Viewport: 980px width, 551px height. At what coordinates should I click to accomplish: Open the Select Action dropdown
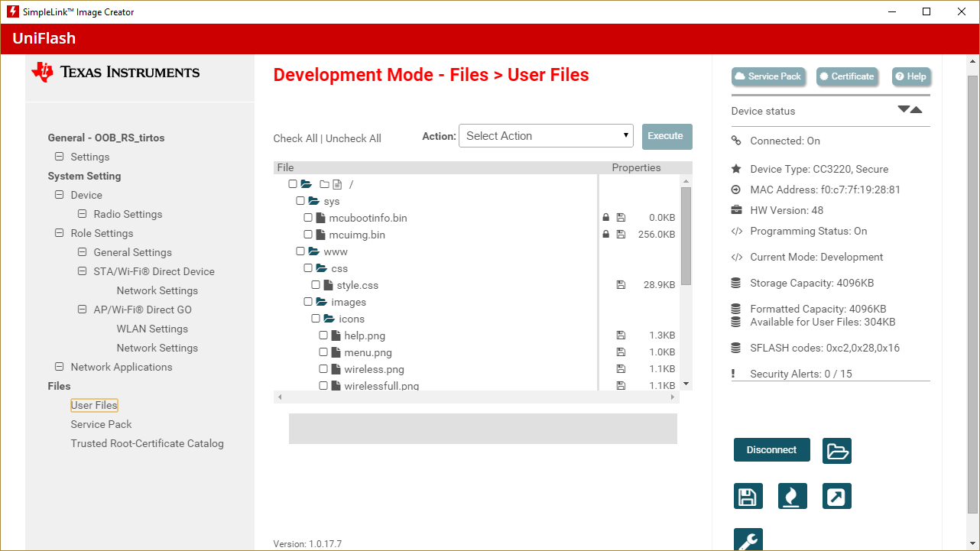pos(546,136)
